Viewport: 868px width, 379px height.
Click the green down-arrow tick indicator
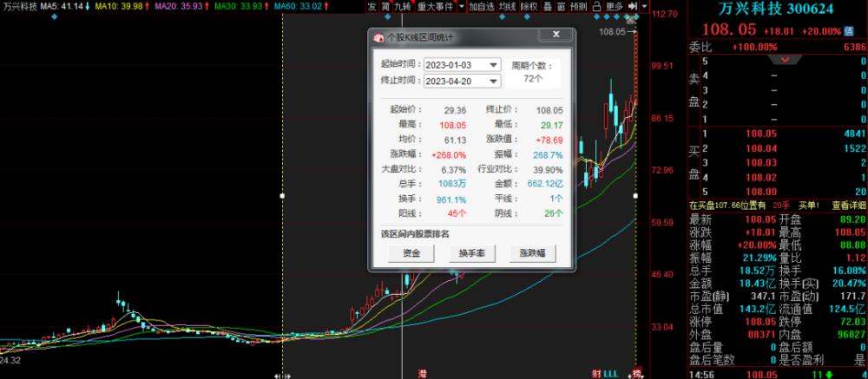pos(830,374)
